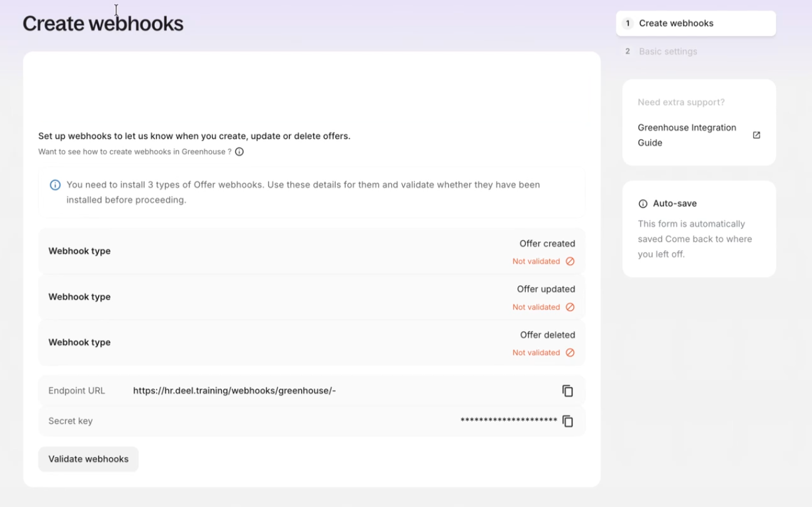Viewport: 812px width, 507px height.
Task: Click the Validate webhooks button
Action: pyautogui.click(x=88, y=459)
